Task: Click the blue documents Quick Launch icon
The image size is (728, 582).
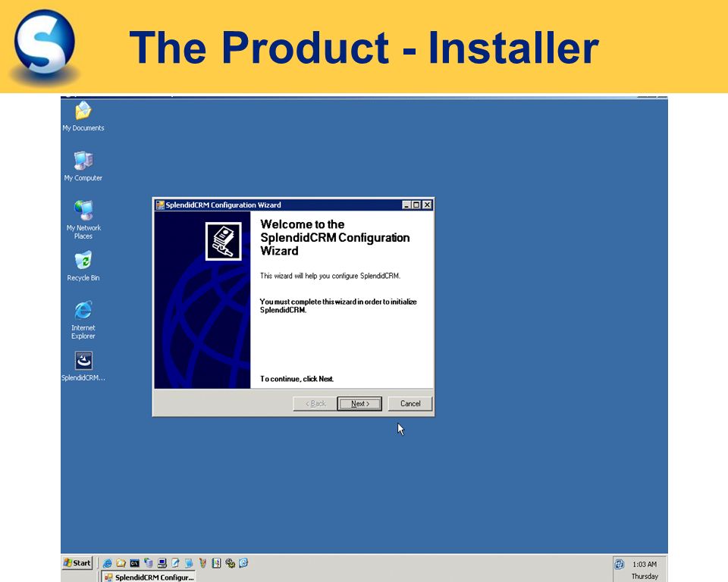Action: 189,563
